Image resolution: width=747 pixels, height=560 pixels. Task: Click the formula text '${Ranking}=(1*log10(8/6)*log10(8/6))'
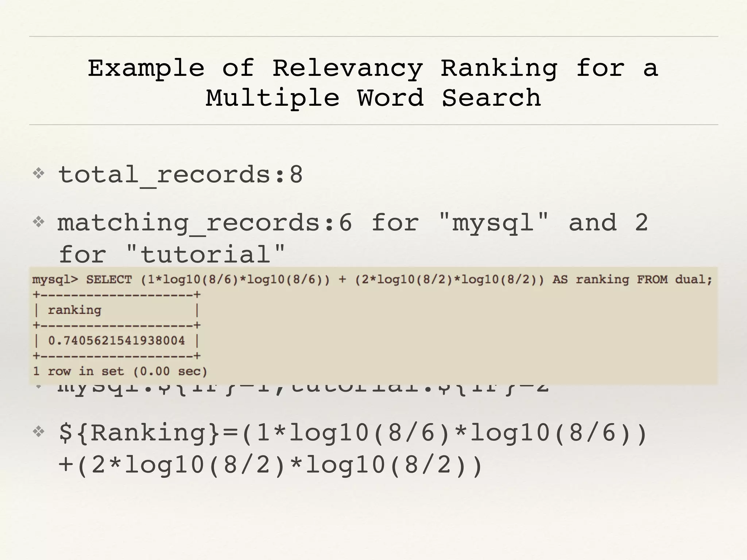coord(353,433)
